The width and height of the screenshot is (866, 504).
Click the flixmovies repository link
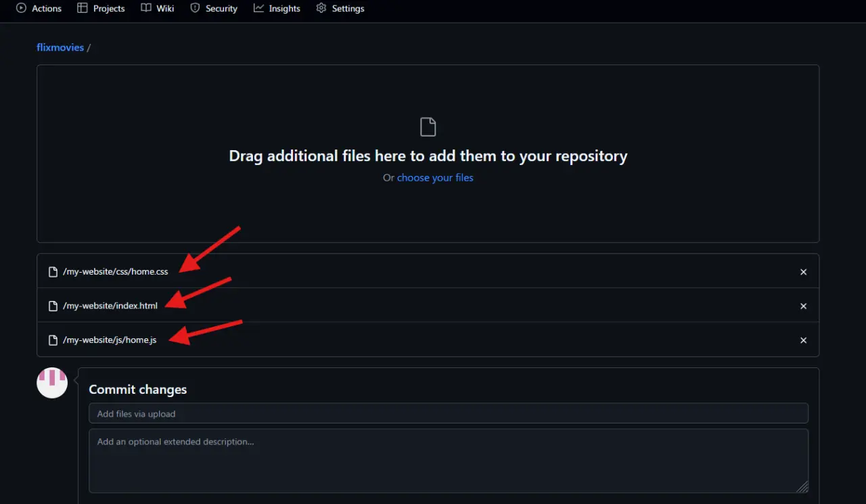pos(60,47)
